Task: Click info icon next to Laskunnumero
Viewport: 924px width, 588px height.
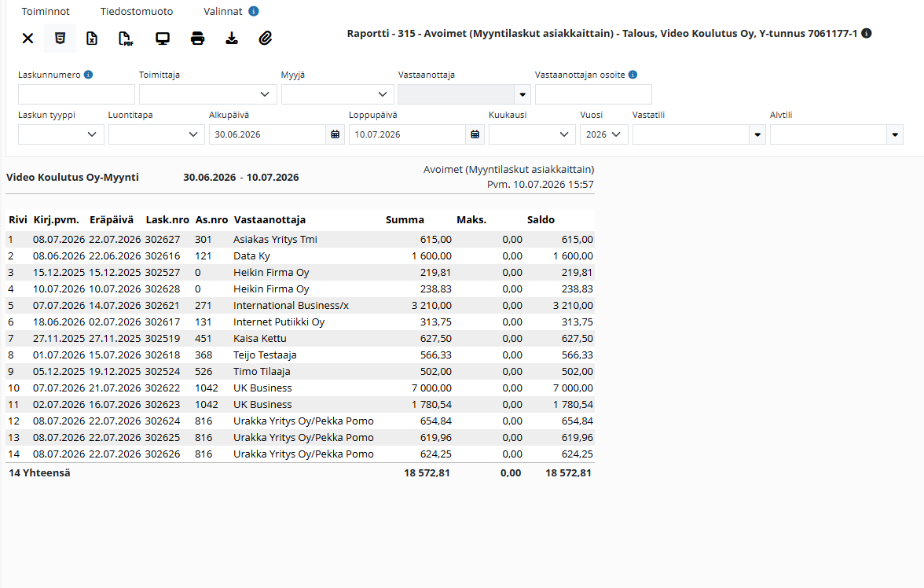Action: pyautogui.click(x=88, y=75)
